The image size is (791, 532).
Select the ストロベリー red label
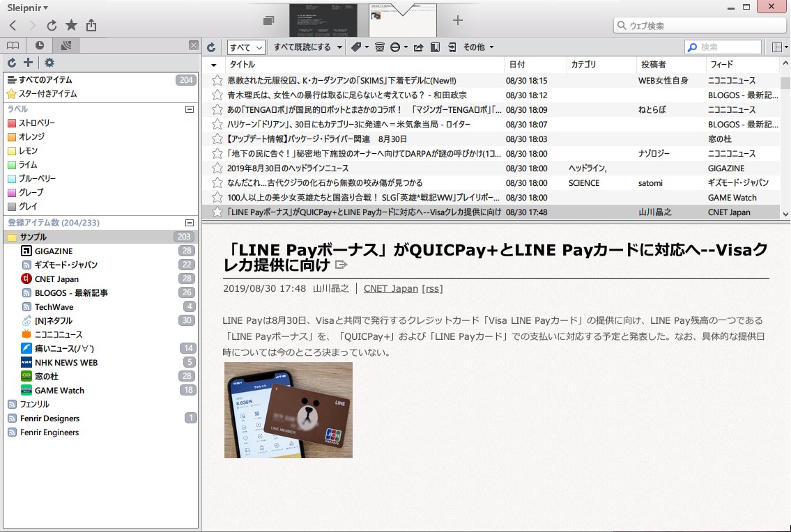click(x=101, y=123)
